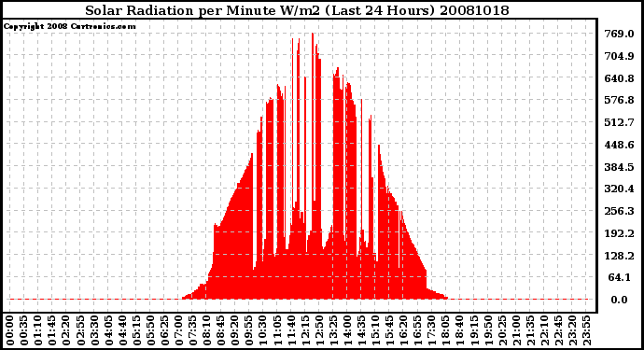The height and width of the screenshot is (350, 644).
Task: Click the x-axis time label 14:35
Action: coord(361,330)
